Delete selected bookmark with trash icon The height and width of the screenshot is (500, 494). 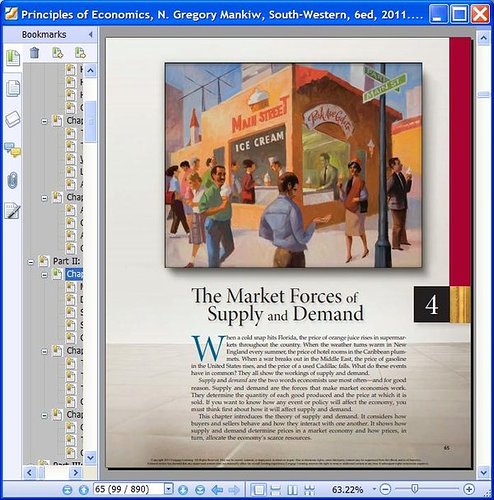tap(34, 53)
